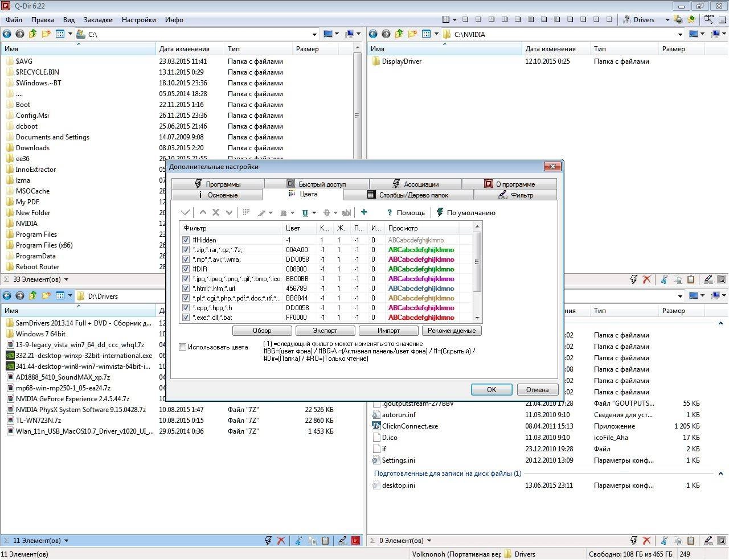Select the 00AA00 green color value
Screen dimensions: 729x560
click(297, 250)
